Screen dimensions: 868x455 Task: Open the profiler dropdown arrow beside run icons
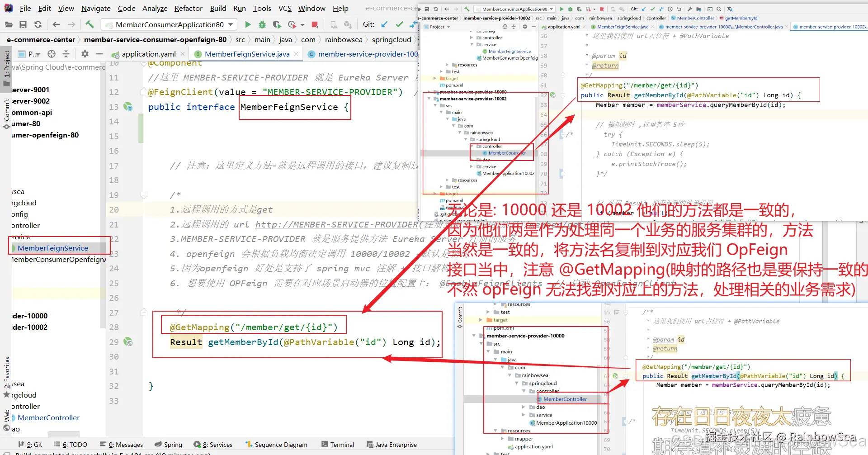pyautogui.click(x=302, y=25)
